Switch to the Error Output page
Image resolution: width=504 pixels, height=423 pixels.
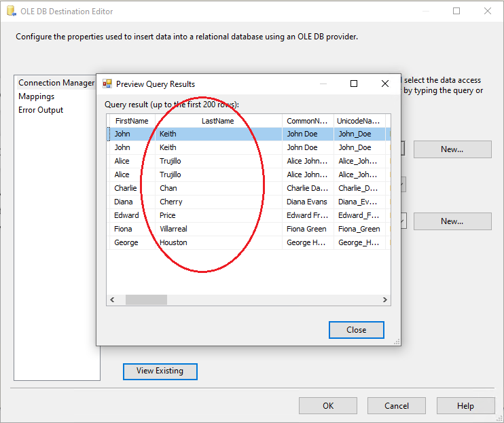41,110
